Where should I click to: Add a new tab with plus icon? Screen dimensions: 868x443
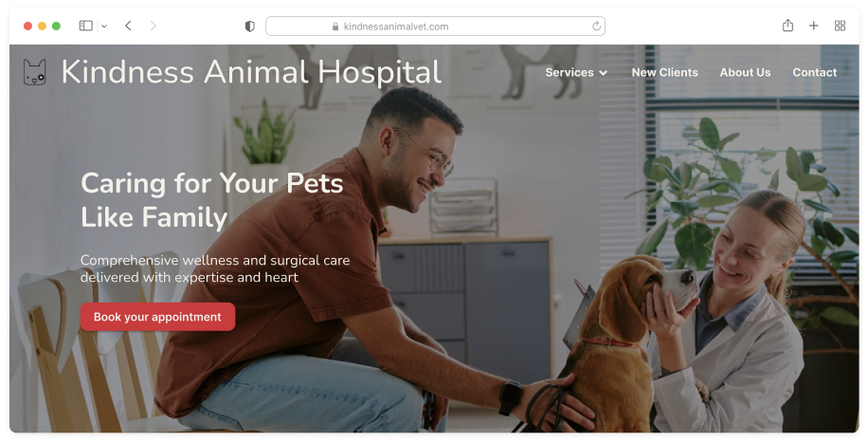point(814,26)
